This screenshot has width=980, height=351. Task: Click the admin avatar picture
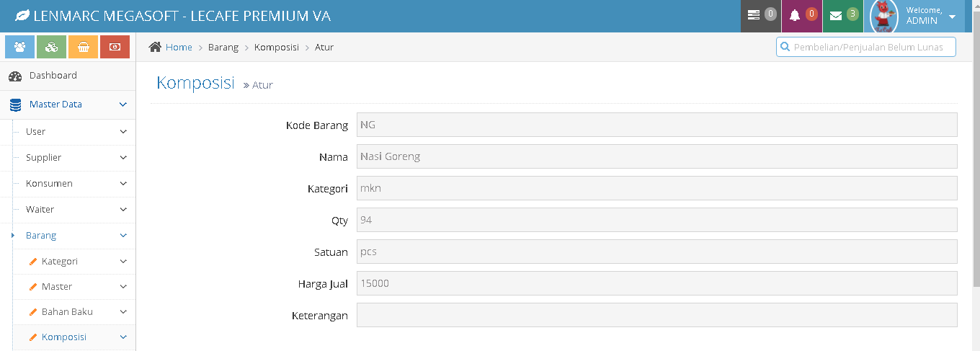(884, 16)
